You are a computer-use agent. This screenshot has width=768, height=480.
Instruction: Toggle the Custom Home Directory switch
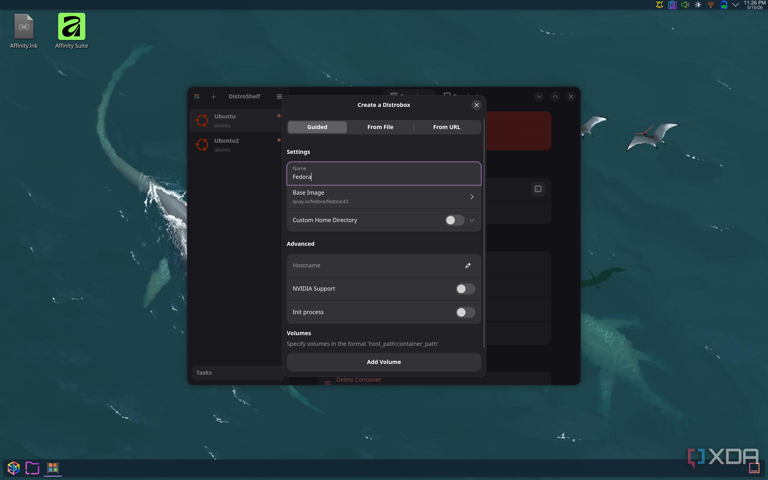pos(455,220)
